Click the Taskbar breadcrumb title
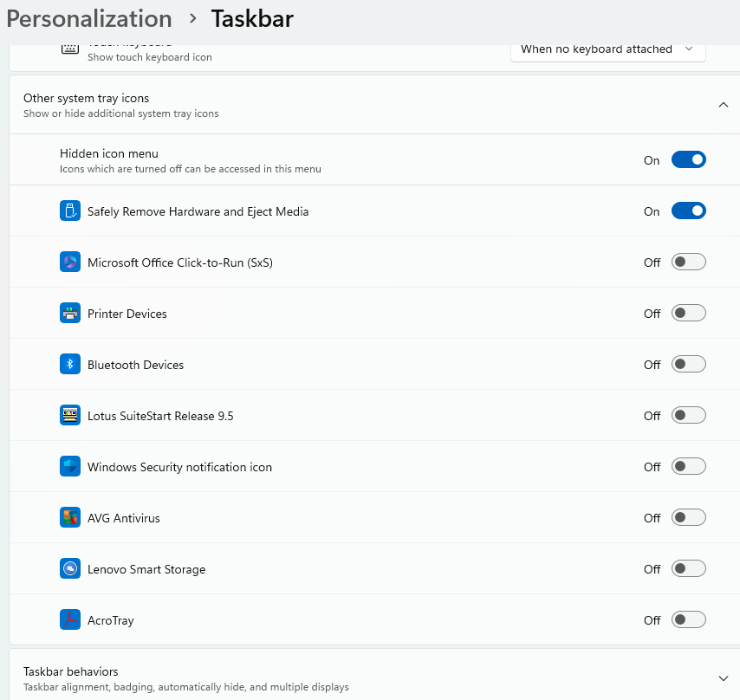740x700 pixels. click(252, 19)
